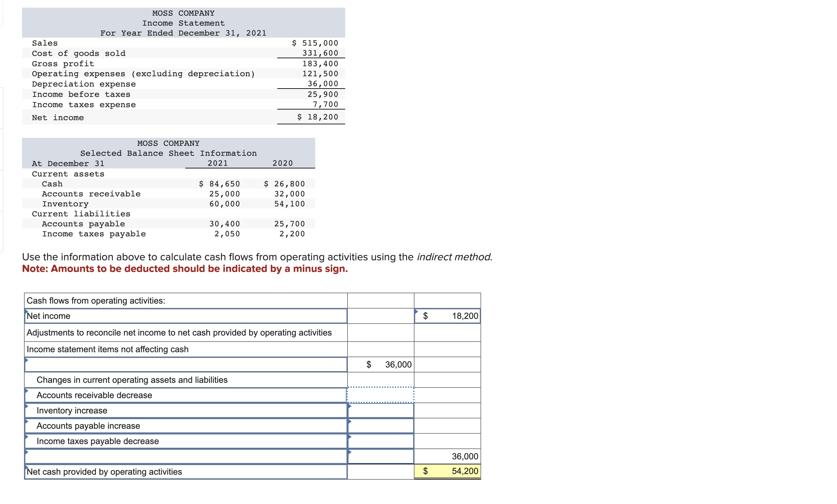The height and width of the screenshot is (504, 837).
Task: Click the 2021 Inventory value 60,000
Action: 225,204
